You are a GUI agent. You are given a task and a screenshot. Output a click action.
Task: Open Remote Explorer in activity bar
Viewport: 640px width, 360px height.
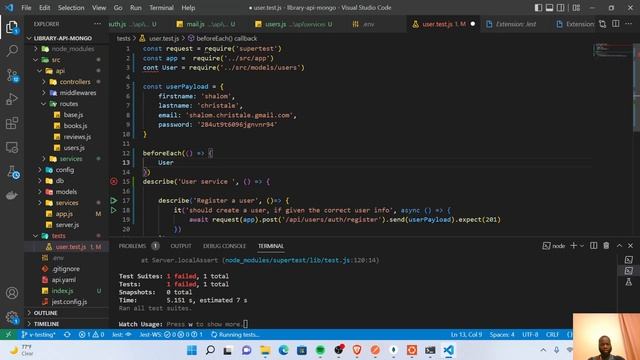[x=12, y=147]
